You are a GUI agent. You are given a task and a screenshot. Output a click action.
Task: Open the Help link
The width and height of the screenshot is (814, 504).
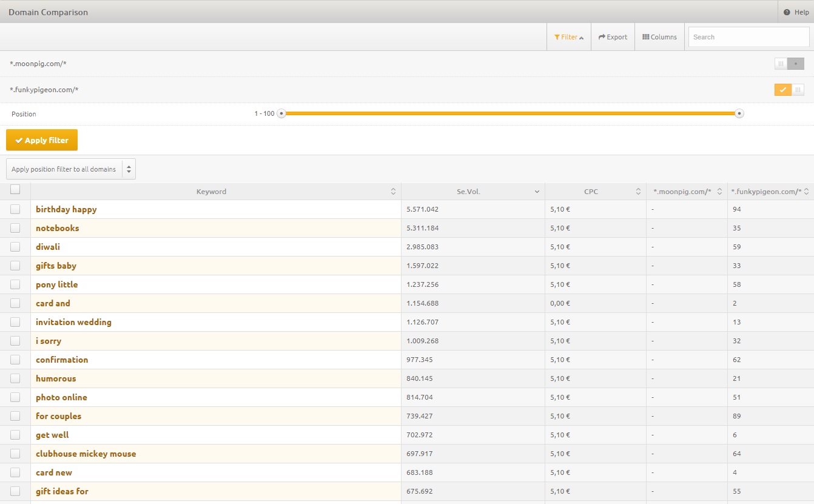point(796,12)
